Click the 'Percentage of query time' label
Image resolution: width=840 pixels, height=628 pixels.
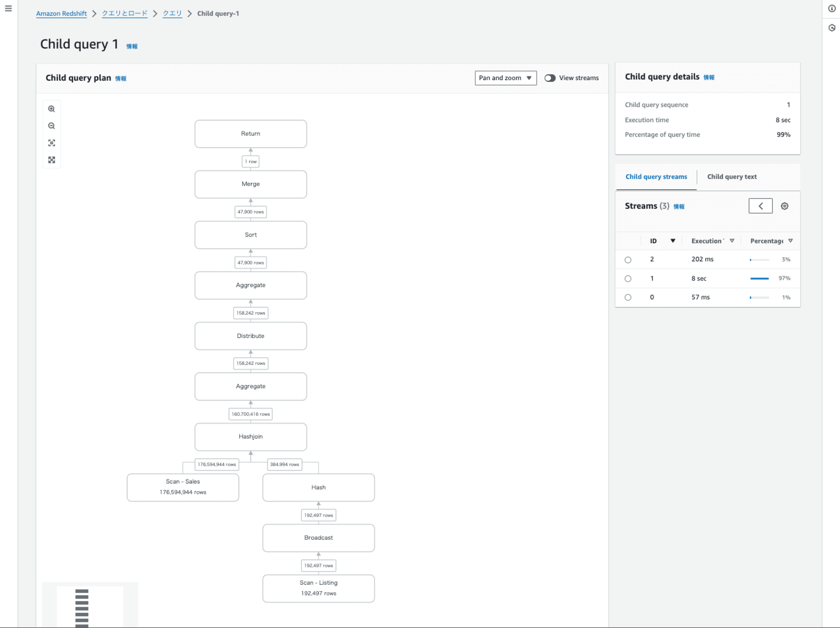tap(662, 135)
